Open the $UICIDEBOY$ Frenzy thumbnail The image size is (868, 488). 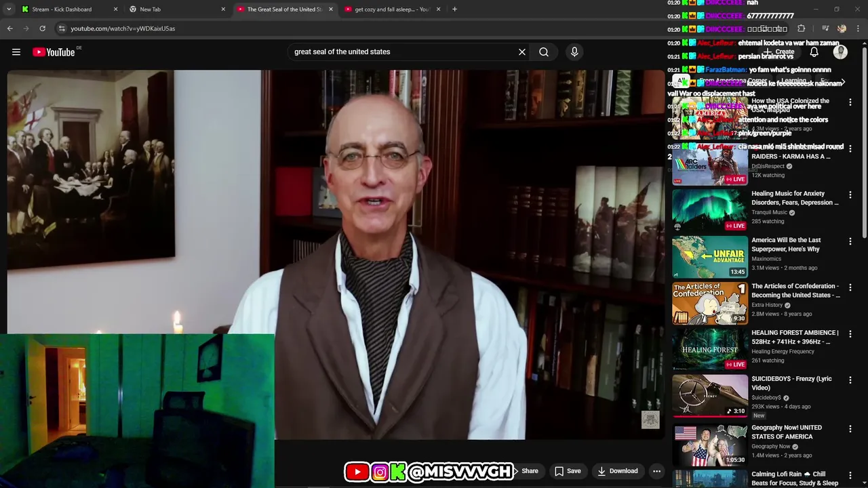coord(710,396)
